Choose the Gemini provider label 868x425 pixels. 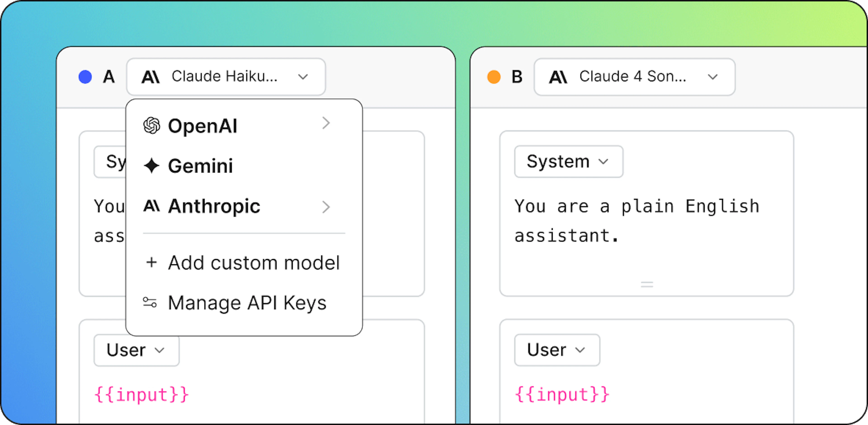pyautogui.click(x=200, y=166)
